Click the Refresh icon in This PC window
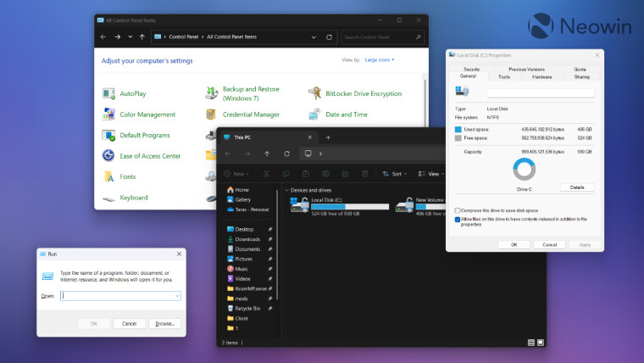Screen dimensions: 644x363 (287, 154)
